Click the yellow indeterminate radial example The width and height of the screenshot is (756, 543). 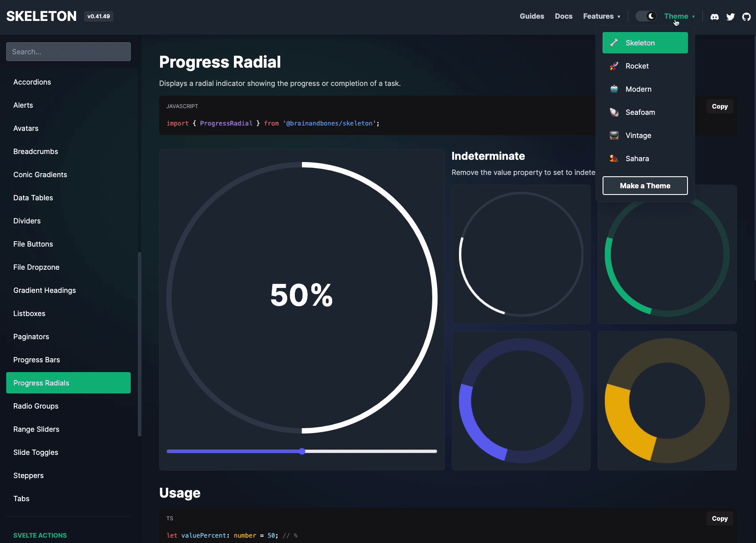click(667, 401)
